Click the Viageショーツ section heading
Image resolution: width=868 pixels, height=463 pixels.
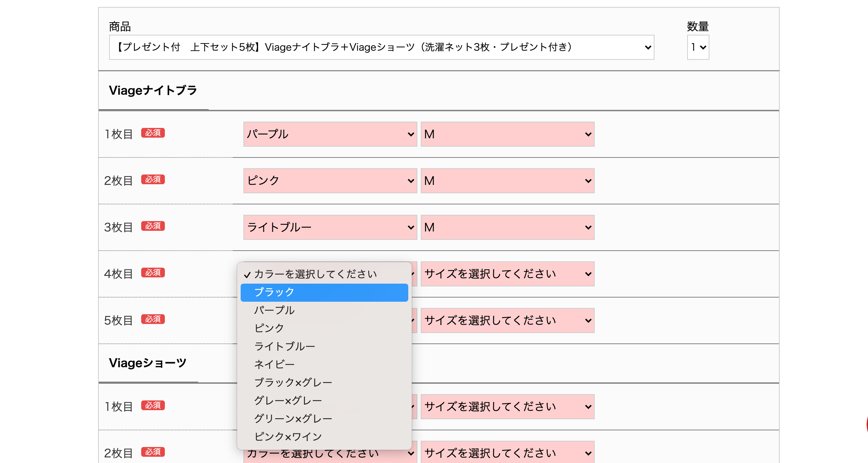[148, 363]
